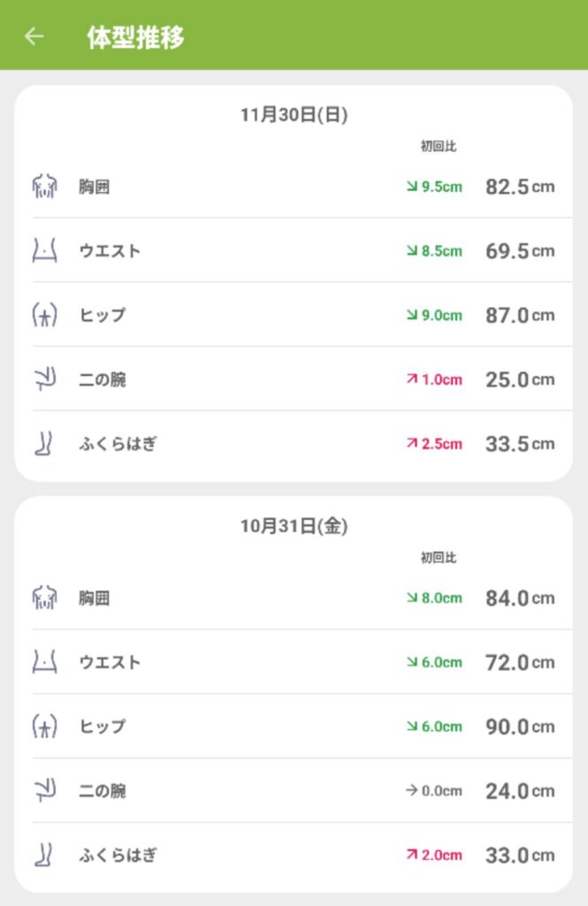Select the 10月31日(金) date heading
This screenshot has height=906, width=588.
click(x=294, y=526)
